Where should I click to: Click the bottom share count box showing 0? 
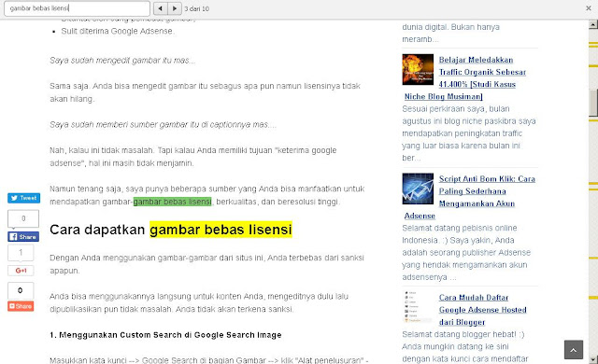tap(21, 290)
